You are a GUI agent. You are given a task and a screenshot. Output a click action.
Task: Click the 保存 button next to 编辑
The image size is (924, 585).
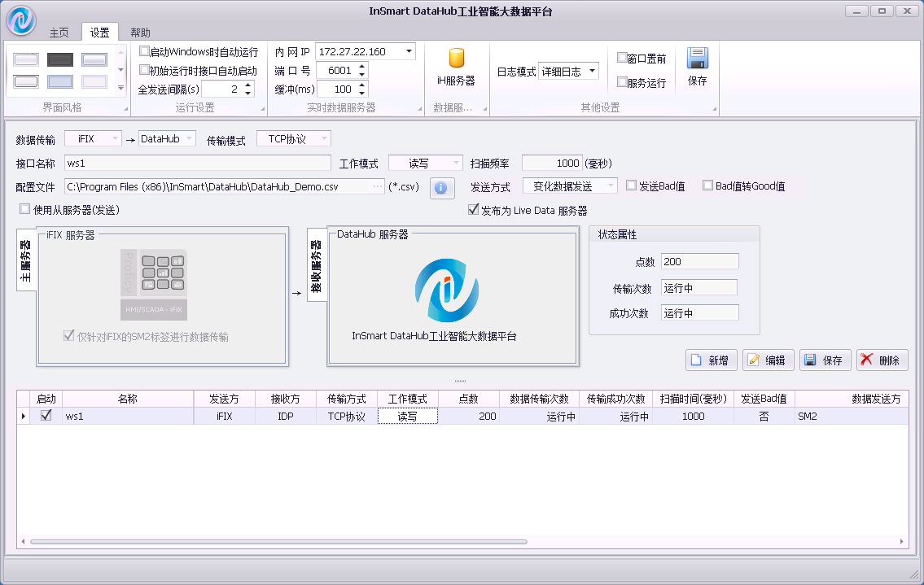pyautogui.click(x=825, y=360)
